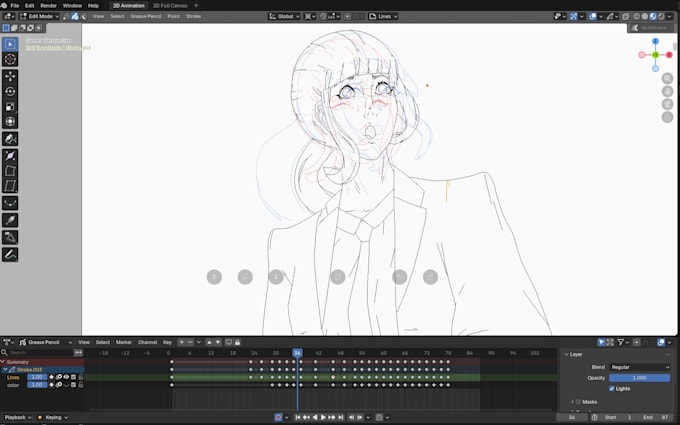Viewport: 680px width, 425px height.
Task: Select the Select Box tool
Action: 10,44
